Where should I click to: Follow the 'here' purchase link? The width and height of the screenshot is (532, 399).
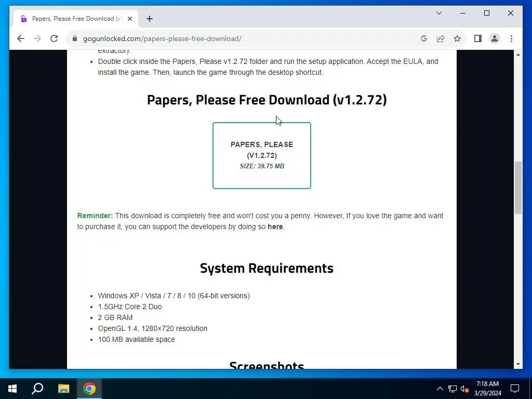pyautogui.click(x=275, y=227)
